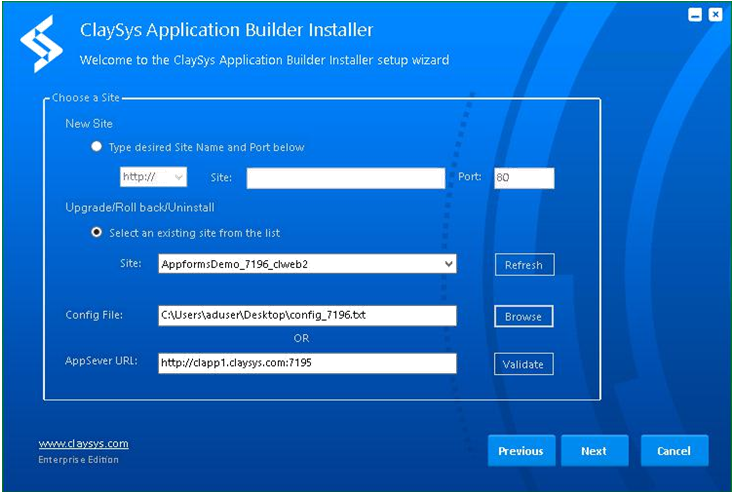Click the welcome setup wizard subtitle
The height and width of the screenshot is (492, 732).
click(x=264, y=60)
